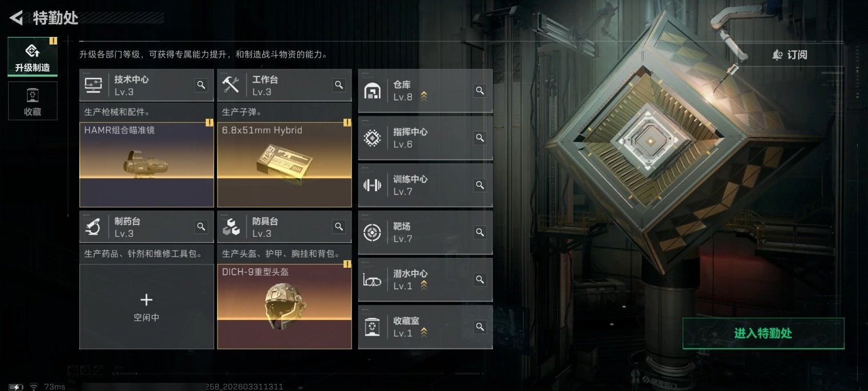The image size is (868, 391).
Task: Click the magnifier icon on 技术中心
Action: click(x=201, y=85)
